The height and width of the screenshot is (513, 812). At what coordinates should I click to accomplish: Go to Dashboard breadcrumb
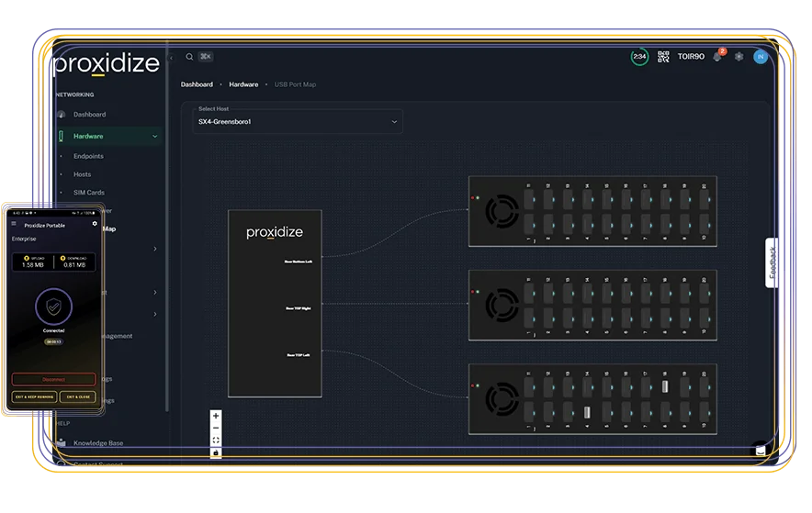click(197, 84)
